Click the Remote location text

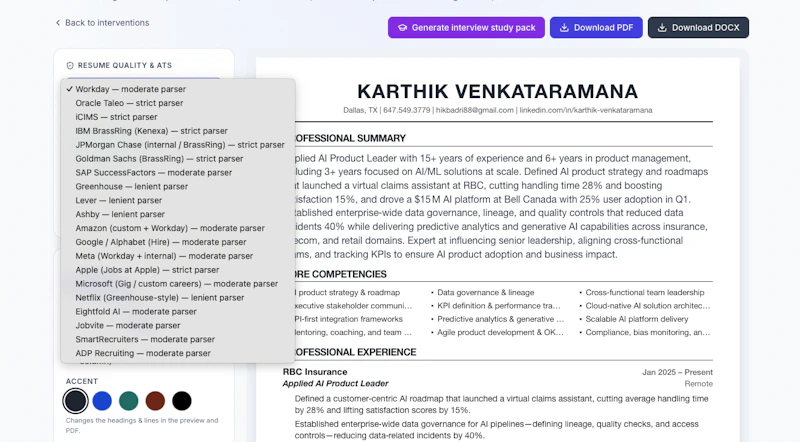click(698, 384)
